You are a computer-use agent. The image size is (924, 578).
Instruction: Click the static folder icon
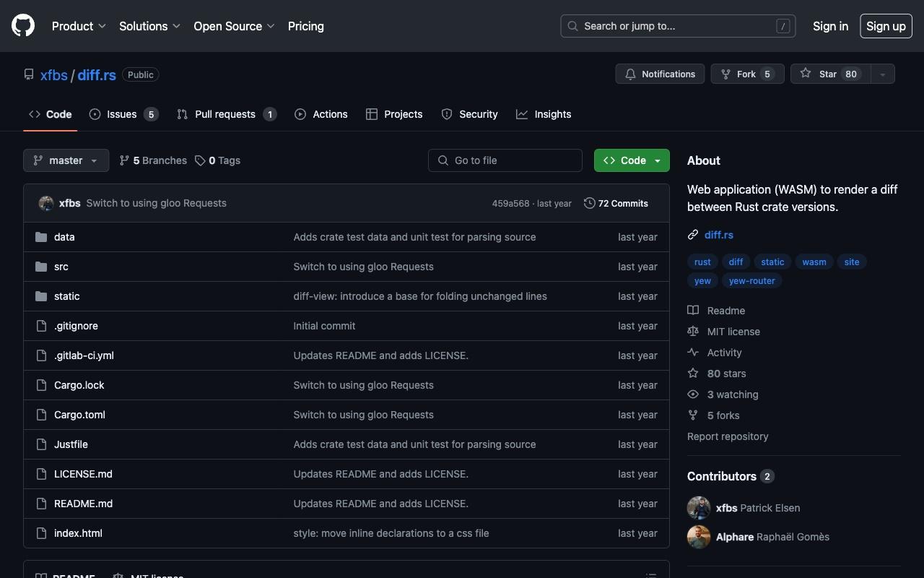[x=41, y=296]
